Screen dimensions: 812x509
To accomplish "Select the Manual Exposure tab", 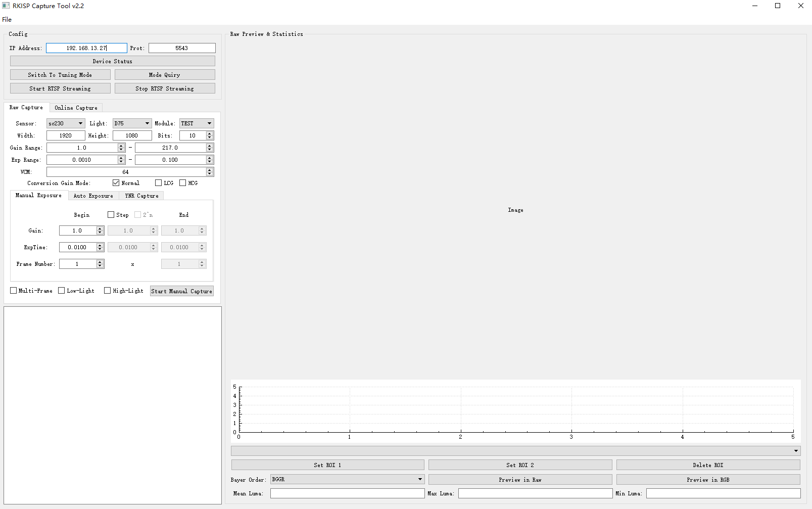I will point(38,196).
